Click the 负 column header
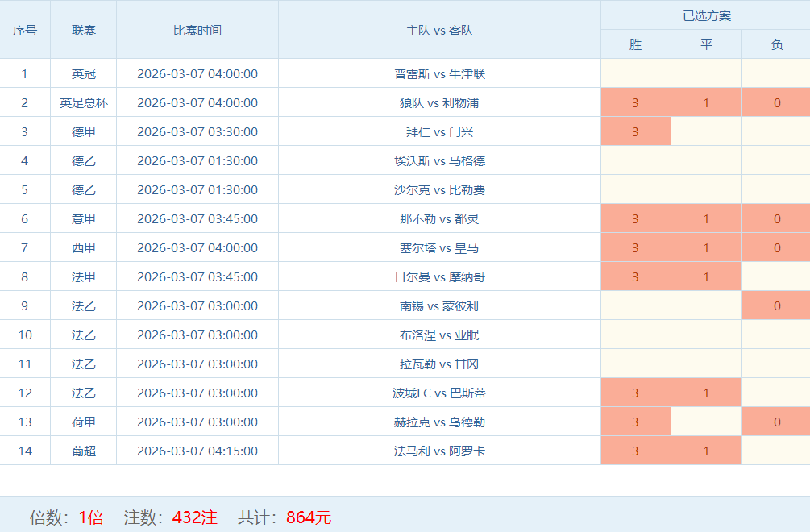The width and height of the screenshot is (810, 532). 776,45
